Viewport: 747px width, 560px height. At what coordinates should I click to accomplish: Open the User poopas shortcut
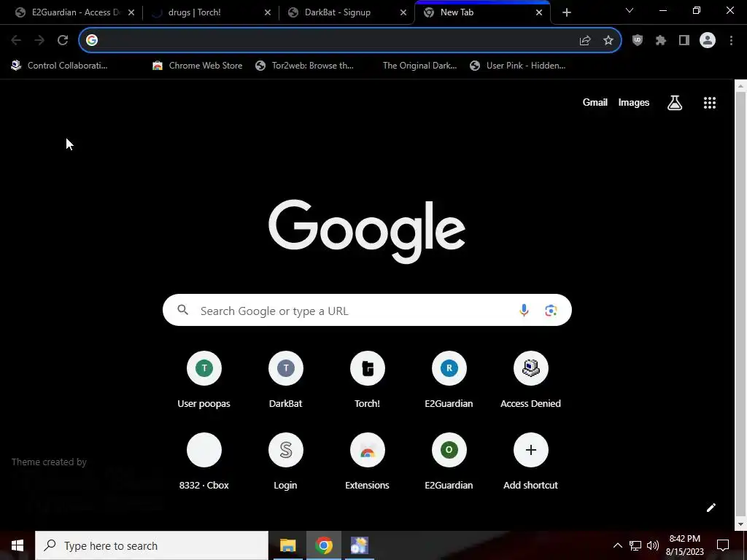point(204,381)
